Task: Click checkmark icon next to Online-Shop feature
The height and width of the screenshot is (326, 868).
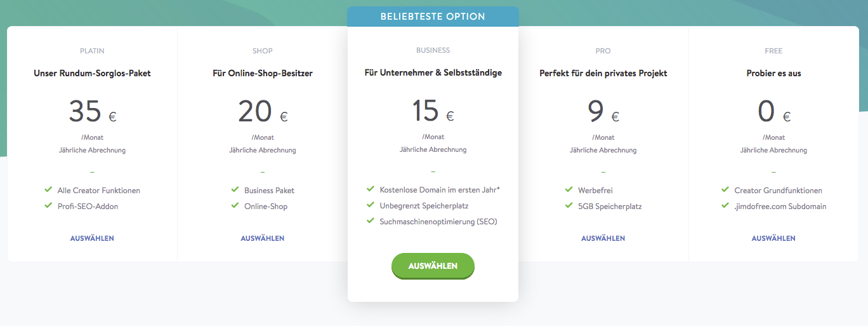Action: 235,205
